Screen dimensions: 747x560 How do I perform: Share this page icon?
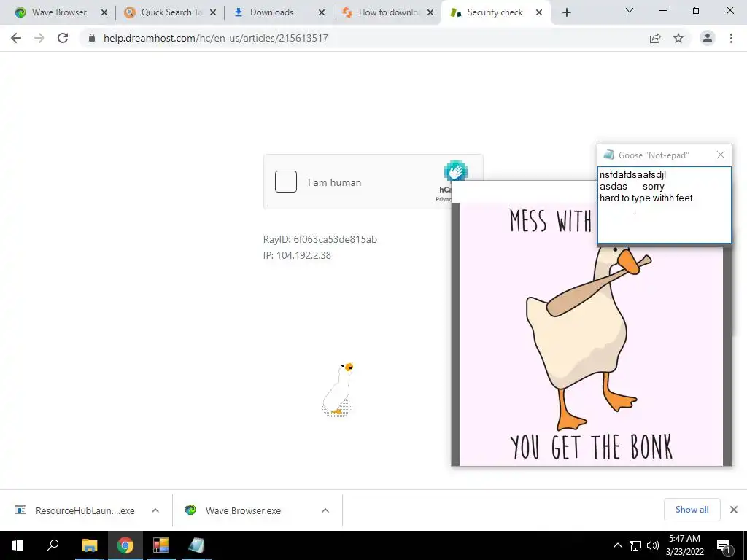(655, 38)
